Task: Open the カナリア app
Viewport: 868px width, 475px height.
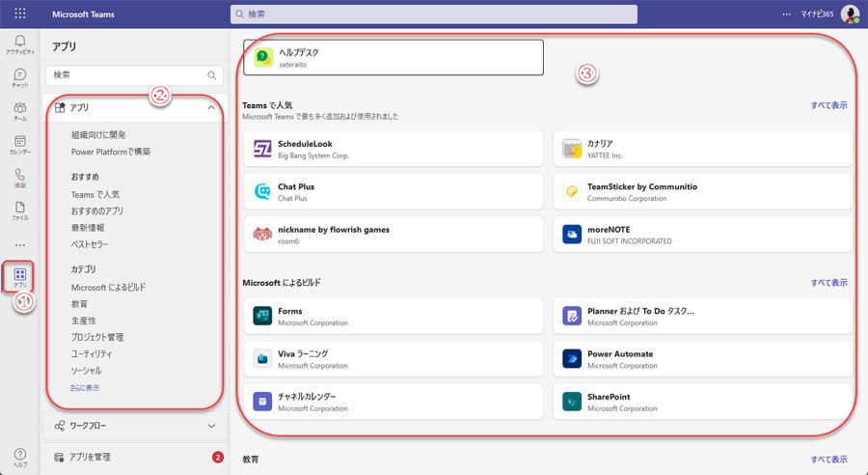Action: tap(702, 149)
